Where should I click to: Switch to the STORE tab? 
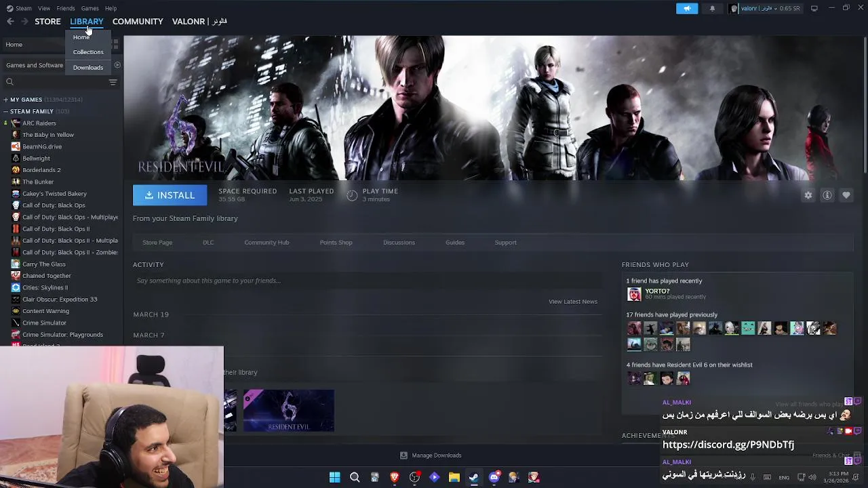[47, 22]
